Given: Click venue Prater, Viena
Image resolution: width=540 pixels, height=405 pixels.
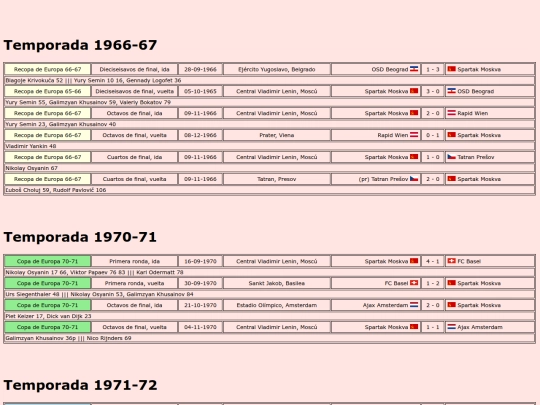Looking at the screenshot, I should click(x=277, y=135).
